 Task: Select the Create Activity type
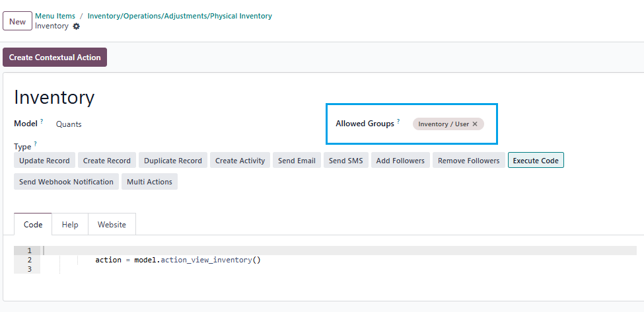[240, 161]
